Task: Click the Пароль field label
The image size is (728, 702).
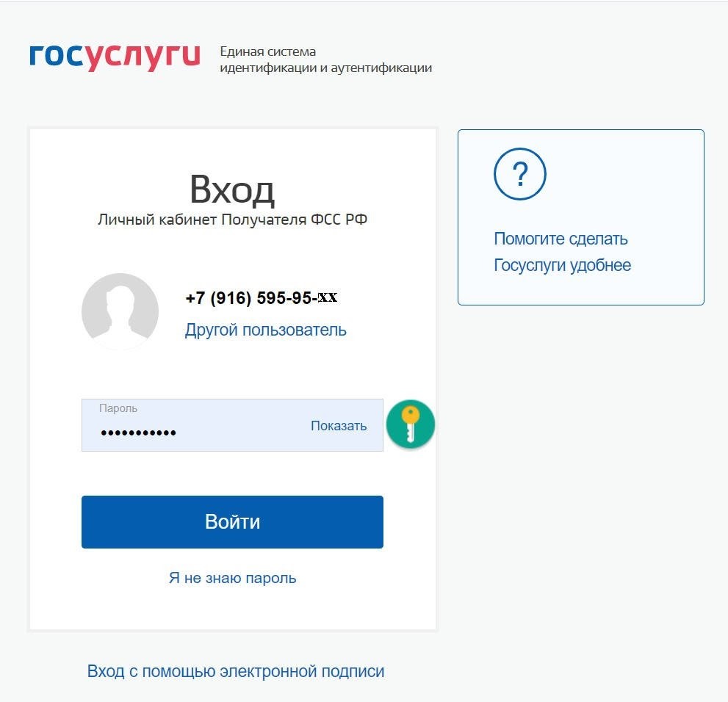Action: click(x=118, y=408)
